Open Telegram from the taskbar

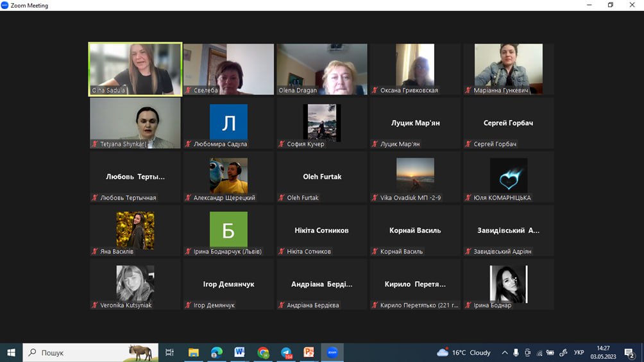point(286,352)
